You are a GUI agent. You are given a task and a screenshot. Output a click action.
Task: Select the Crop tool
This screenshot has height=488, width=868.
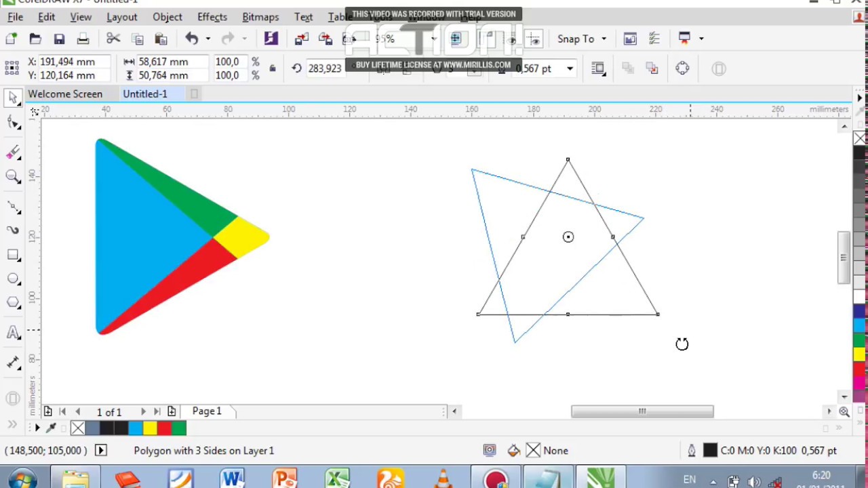13,152
